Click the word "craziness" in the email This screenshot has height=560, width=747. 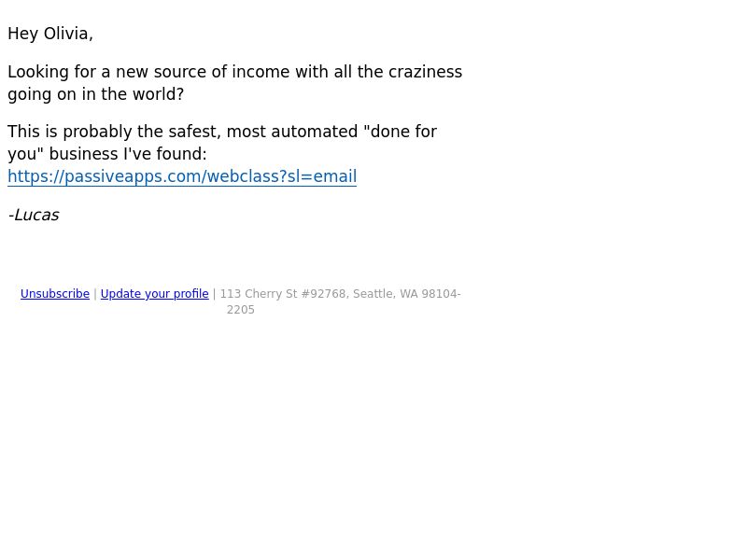click(425, 72)
